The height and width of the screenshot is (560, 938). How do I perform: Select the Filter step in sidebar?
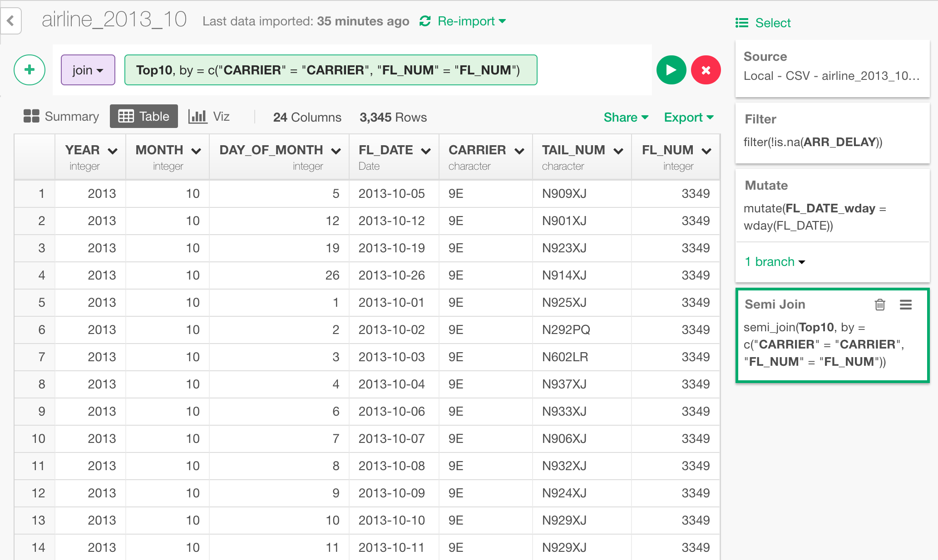point(832,132)
